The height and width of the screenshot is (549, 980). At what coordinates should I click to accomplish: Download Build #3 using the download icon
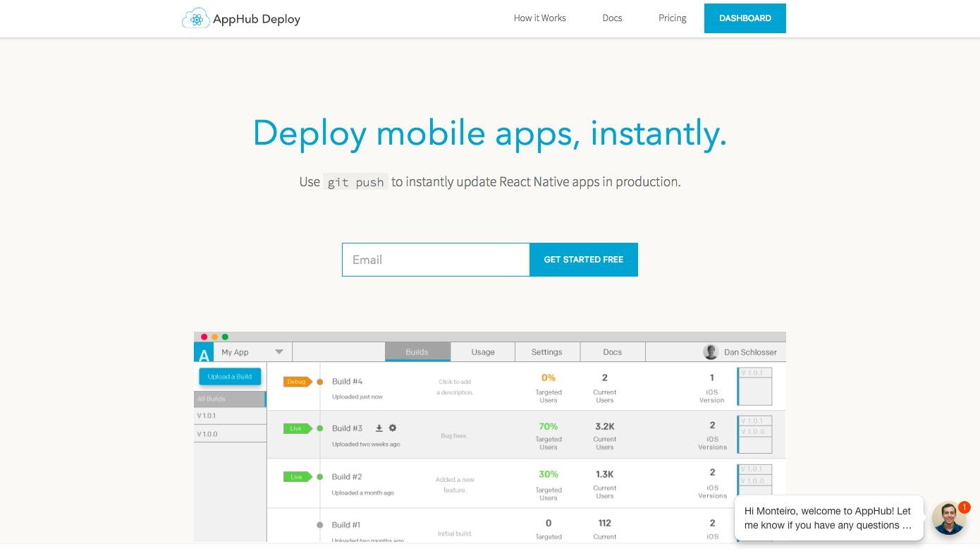379,428
